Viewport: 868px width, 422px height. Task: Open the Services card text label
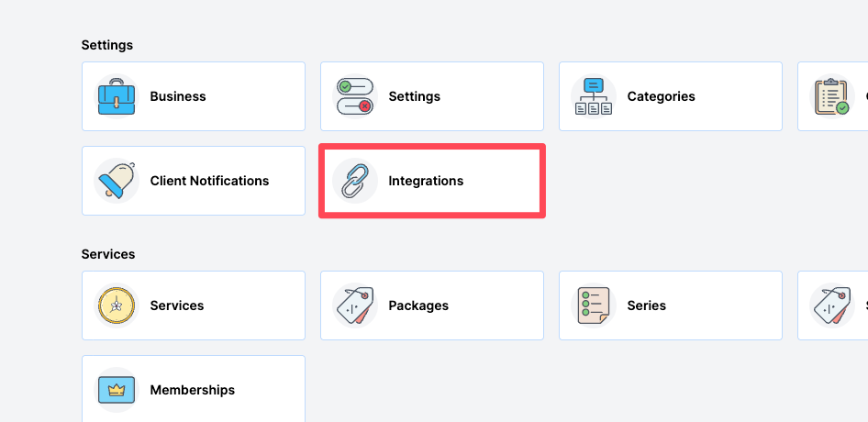point(176,305)
